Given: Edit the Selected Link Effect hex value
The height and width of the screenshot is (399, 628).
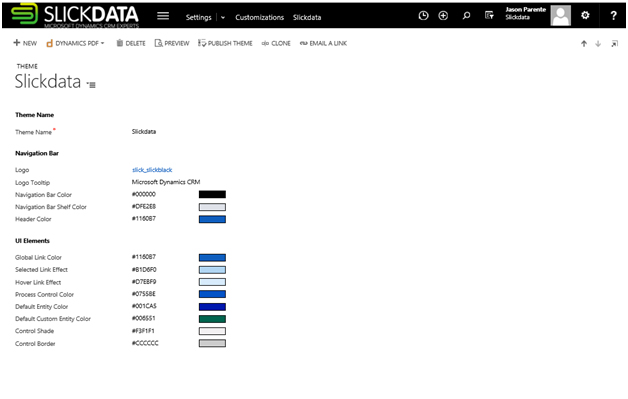Looking at the screenshot, I should (x=144, y=269).
